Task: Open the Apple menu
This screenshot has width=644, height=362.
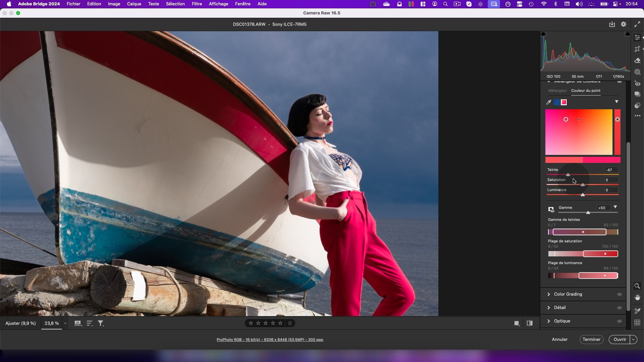Action: tap(9, 4)
